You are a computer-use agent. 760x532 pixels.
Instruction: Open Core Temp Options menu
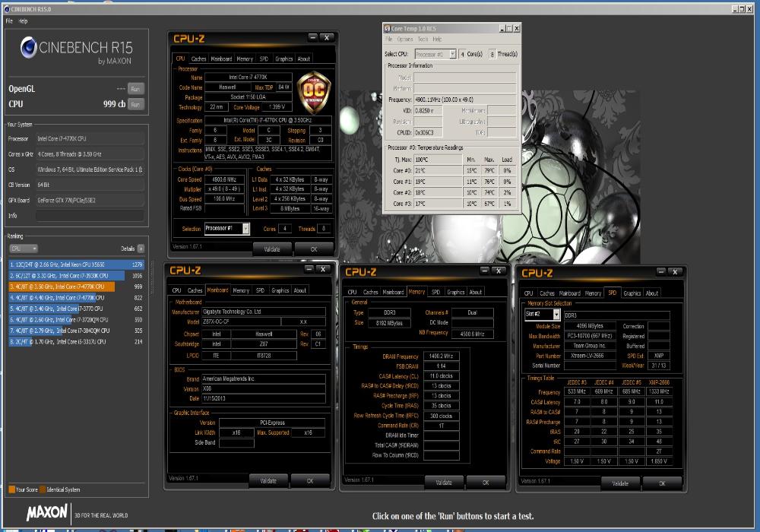(x=405, y=40)
